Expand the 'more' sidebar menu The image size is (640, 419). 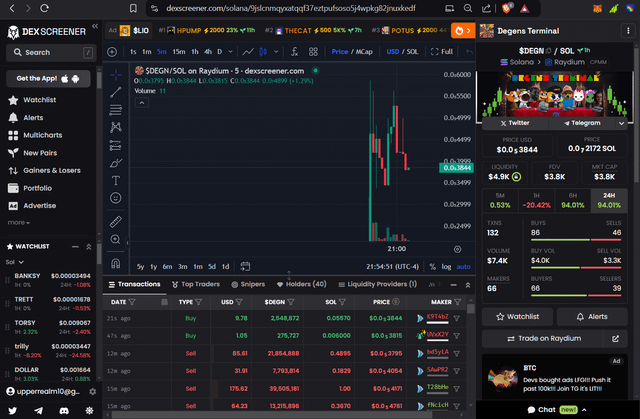point(20,222)
